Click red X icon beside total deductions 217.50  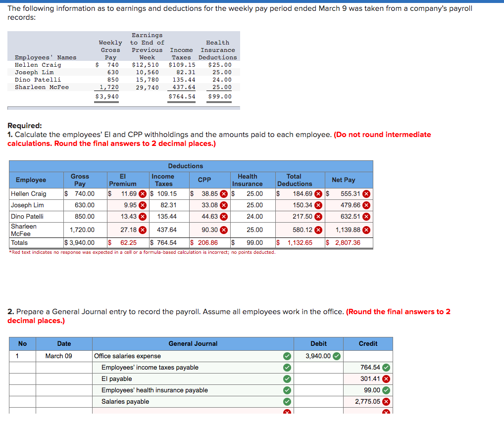click(318, 217)
